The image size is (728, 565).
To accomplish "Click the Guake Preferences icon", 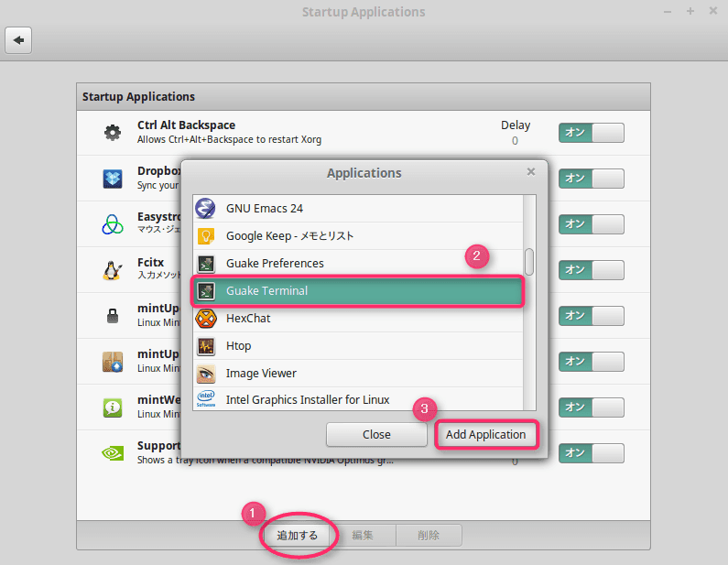I will coord(206,263).
